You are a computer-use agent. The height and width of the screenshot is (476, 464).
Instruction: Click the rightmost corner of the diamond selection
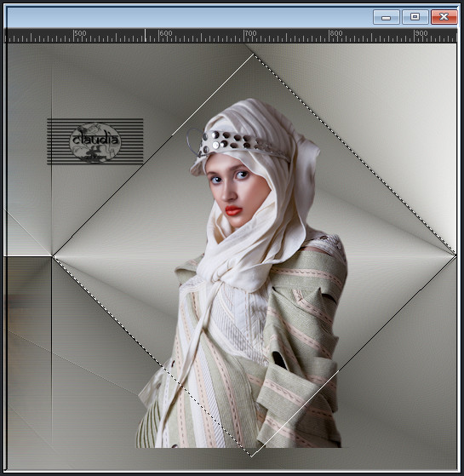click(455, 255)
